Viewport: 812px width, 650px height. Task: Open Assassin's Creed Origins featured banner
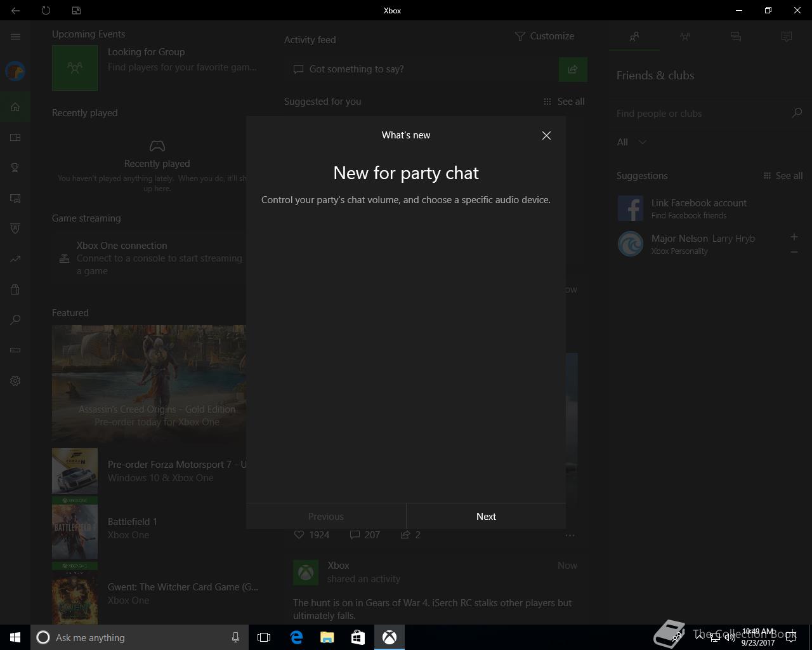click(x=149, y=383)
